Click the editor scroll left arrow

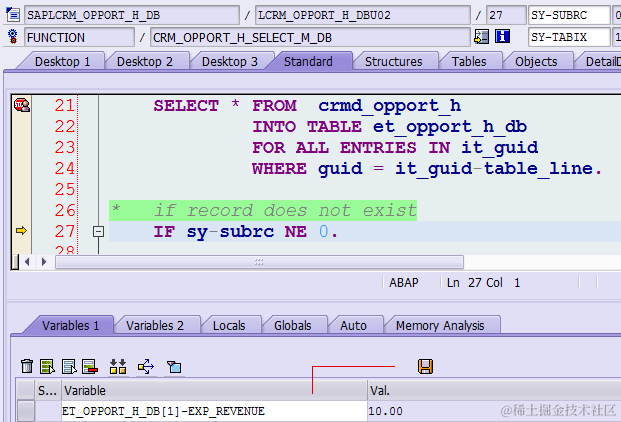(x=27, y=262)
